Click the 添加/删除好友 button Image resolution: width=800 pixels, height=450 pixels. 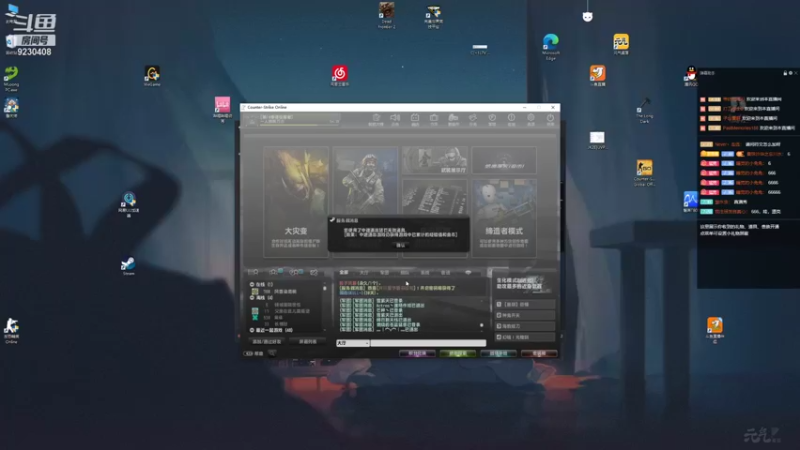coord(267,342)
